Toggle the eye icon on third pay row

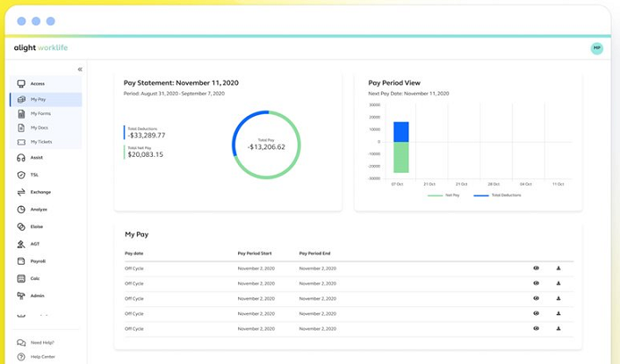click(x=536, y=298)
